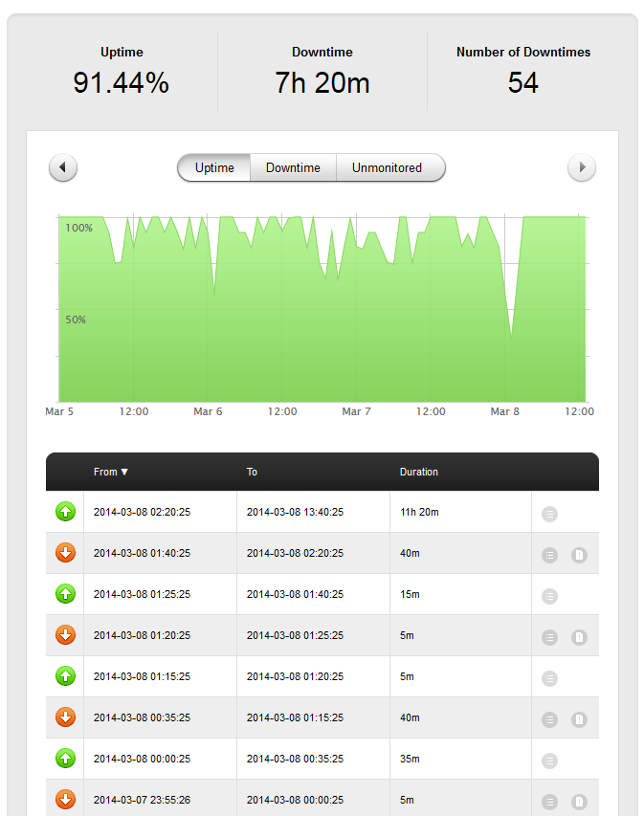The width and height of the screenshot is (644, 816).
Task: Switch to the Downtime view
Action: tap(293, 168)
